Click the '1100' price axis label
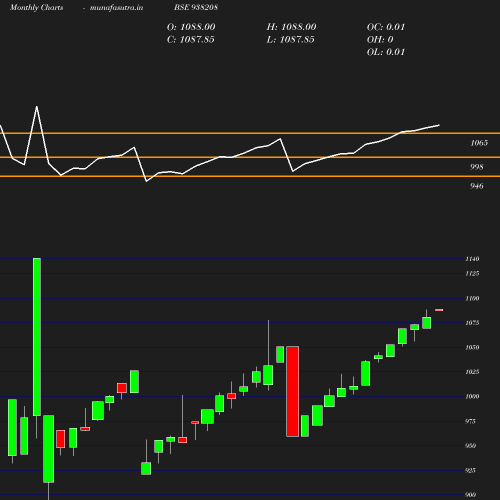This screenshot has width=500, height=500. pyautogui.click(x=472, y=298)
